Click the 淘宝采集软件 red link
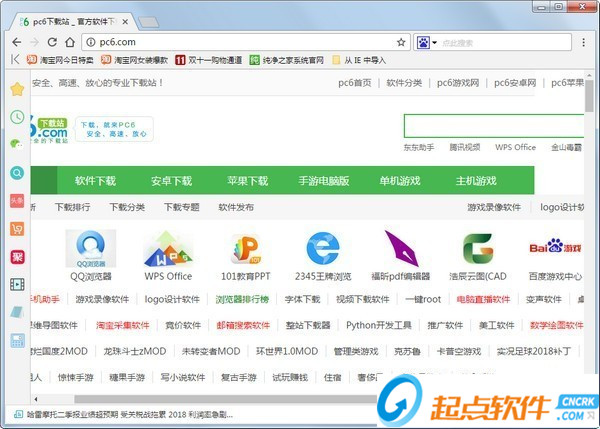This screenshot has width=600, height=429. point(122,325)
